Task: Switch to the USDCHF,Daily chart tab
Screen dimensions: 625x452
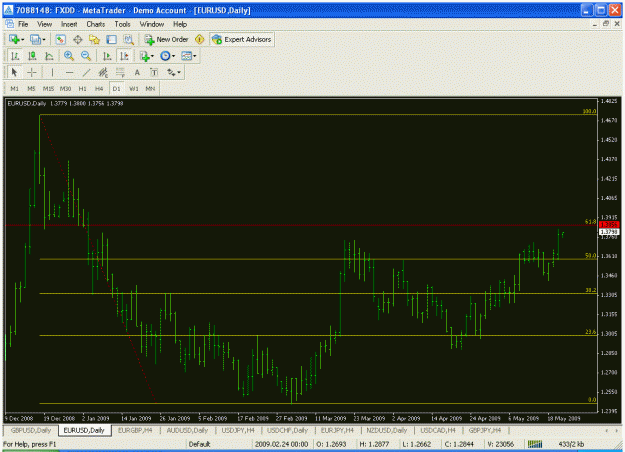Action: tap(287, 430)
